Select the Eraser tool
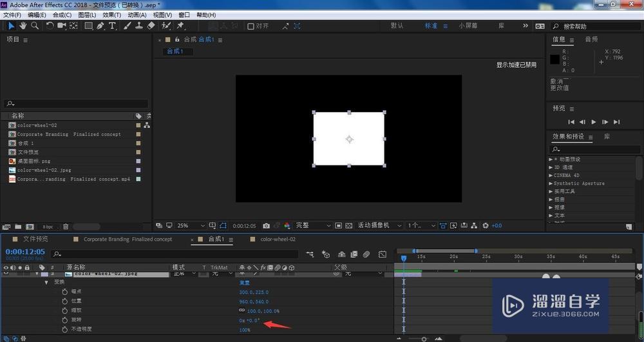The image size is (644, 342). tap(151, 26)
